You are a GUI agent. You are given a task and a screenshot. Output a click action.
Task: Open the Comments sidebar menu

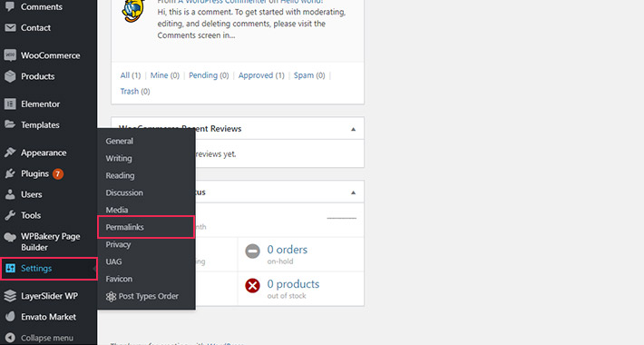[42, 7]
